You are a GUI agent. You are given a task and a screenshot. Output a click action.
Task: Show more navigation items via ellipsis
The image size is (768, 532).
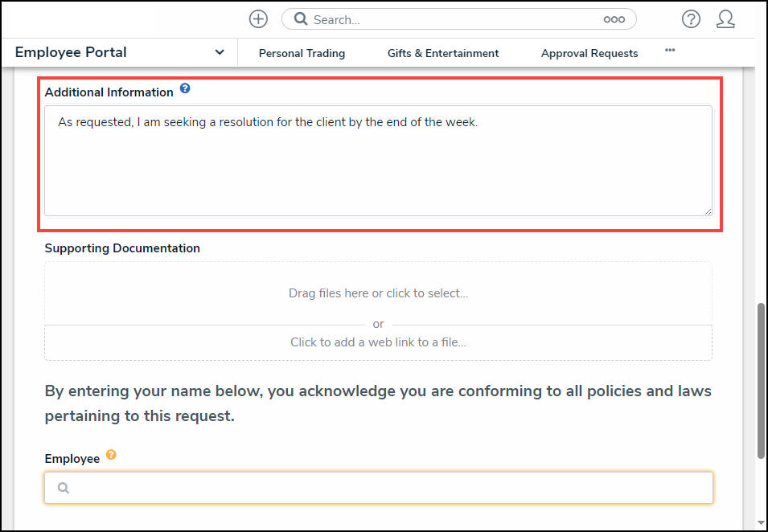(x=670, y=51)
